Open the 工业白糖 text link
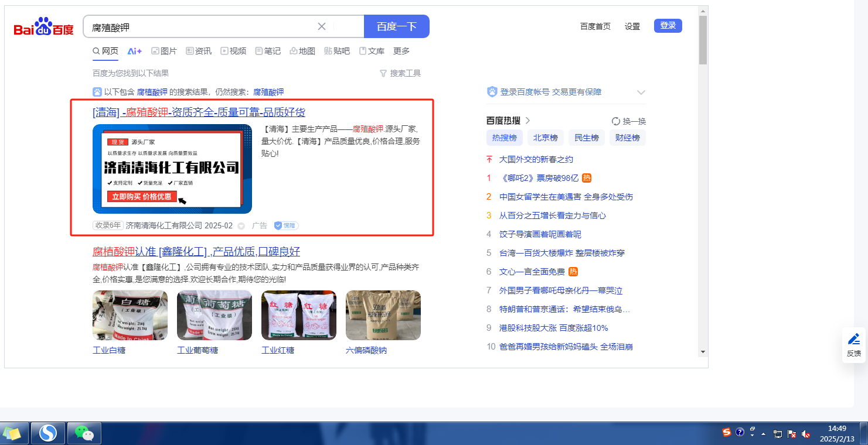The image size is (868, 445). tap(109, 350)
